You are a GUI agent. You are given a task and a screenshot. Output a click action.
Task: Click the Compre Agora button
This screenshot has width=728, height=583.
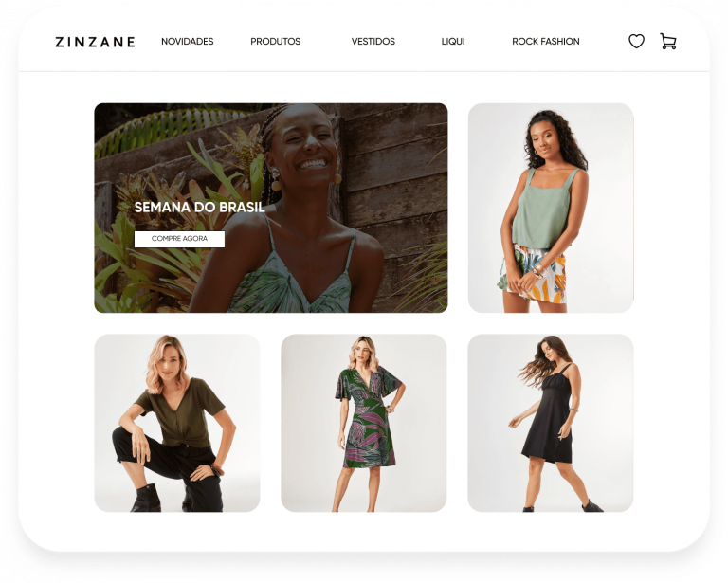[179, 239]
